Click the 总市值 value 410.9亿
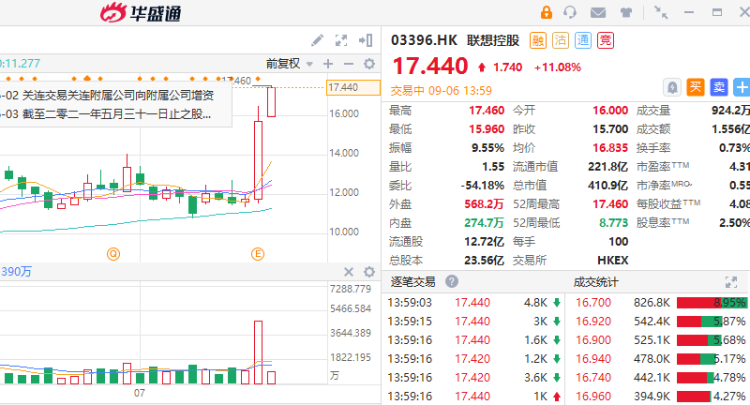This screenshot has width=750, height=405. tap(607, 186)
